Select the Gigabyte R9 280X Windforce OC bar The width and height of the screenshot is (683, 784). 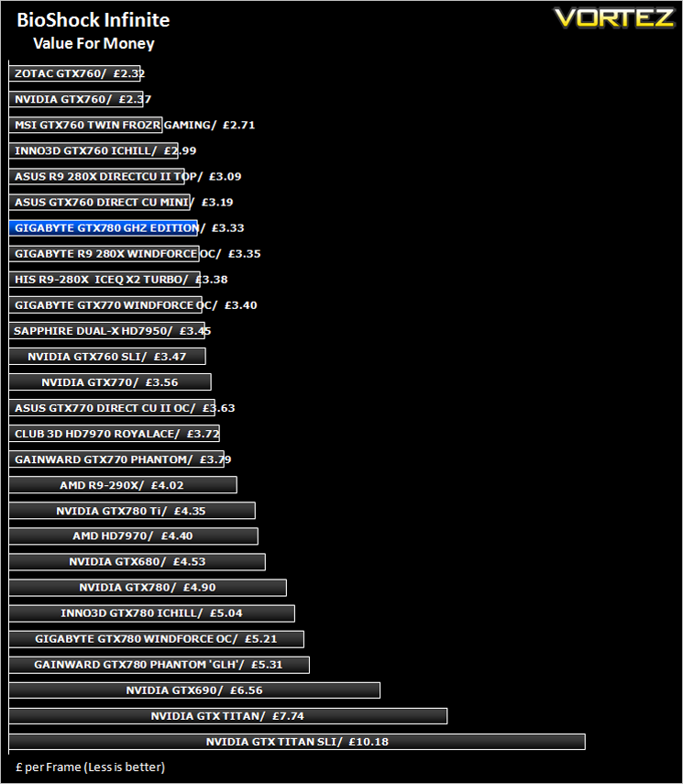[x=104, y=253]
